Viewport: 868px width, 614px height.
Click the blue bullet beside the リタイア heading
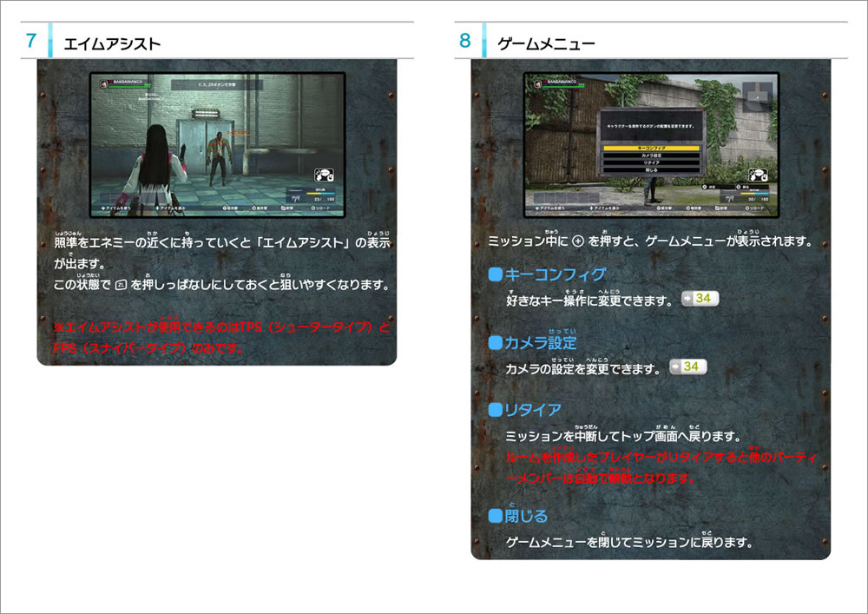click(496, 410)
